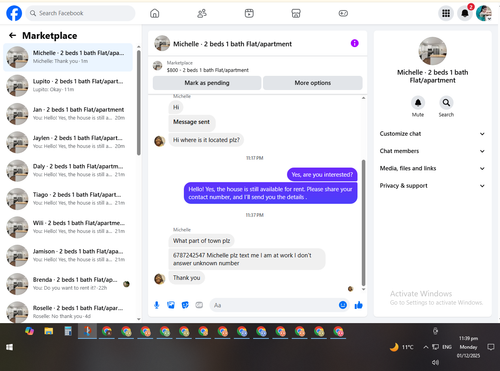
Task: Go to Home feed icon
Action: click(155, 13)
